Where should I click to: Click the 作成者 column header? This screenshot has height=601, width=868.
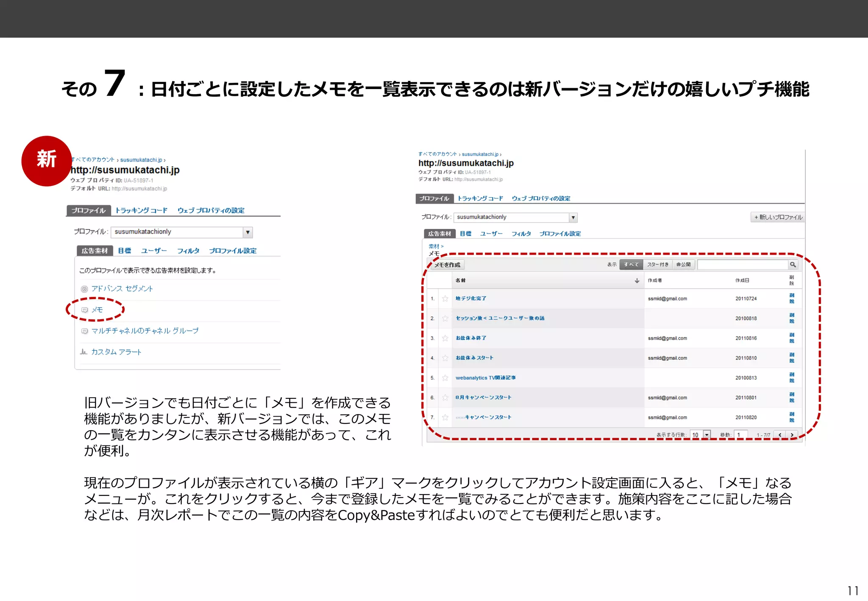655,281
